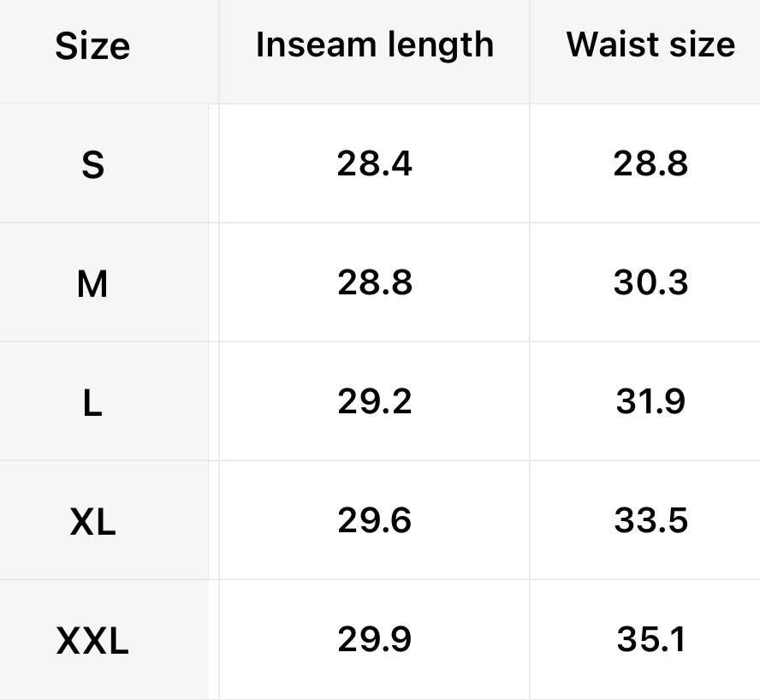Viewport: 760px width, 700px height.
Task: Click the Waist size column header
Action: tap(650, 45)
